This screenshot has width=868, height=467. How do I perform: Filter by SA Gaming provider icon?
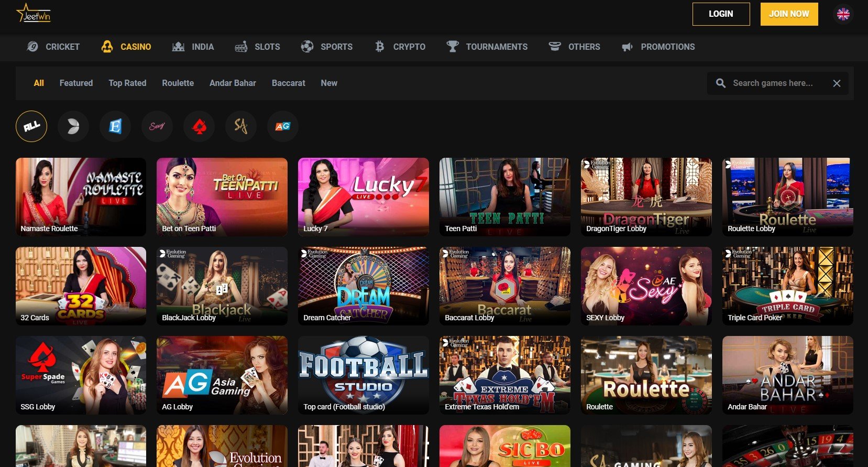(241, 126)
